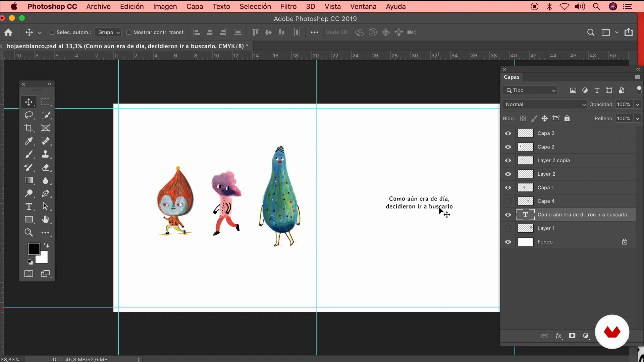Viewport: 644px width, 362px height.
Task: Select the Quick Selection tool
Action: click(45, 115)
